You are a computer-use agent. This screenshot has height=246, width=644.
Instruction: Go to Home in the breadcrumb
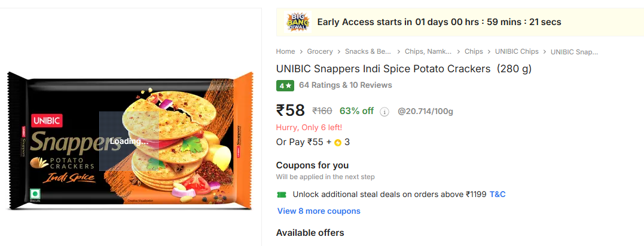click(x=285, y=52)
